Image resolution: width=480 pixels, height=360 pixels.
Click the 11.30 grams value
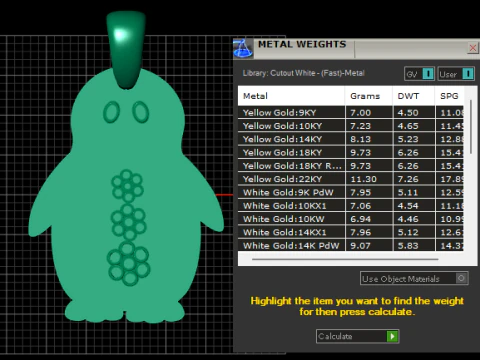tap(363, 179)
